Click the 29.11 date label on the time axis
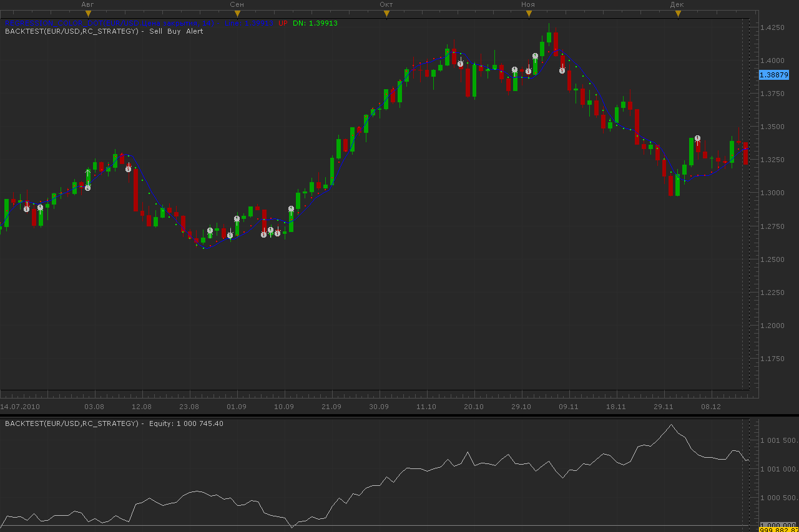 click(664, 407)
